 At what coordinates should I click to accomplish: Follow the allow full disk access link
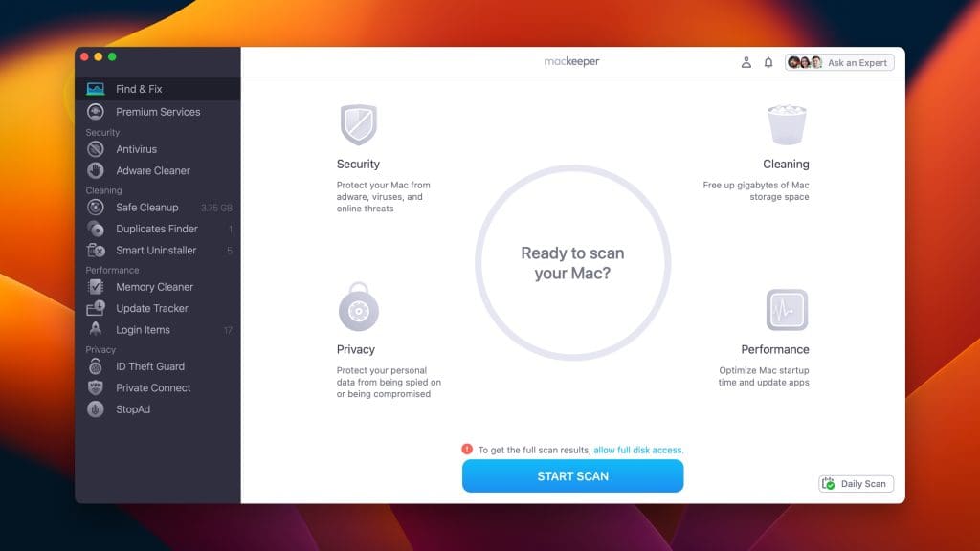tap(638, 450)
